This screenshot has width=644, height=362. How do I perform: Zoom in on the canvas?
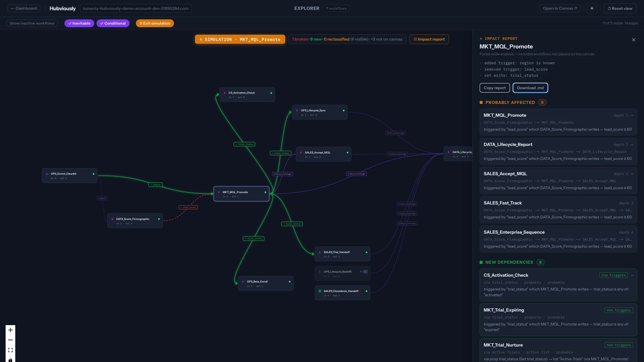click(x=10, y=330)
